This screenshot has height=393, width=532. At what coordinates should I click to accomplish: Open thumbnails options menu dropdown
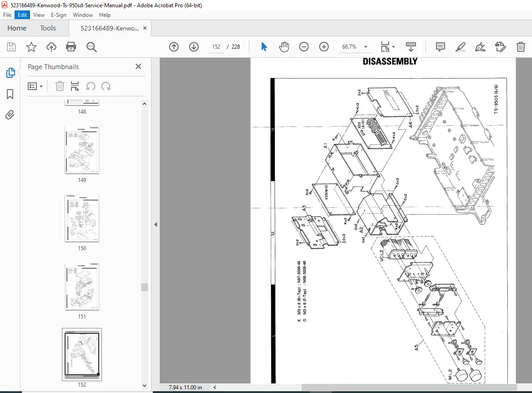35,86
